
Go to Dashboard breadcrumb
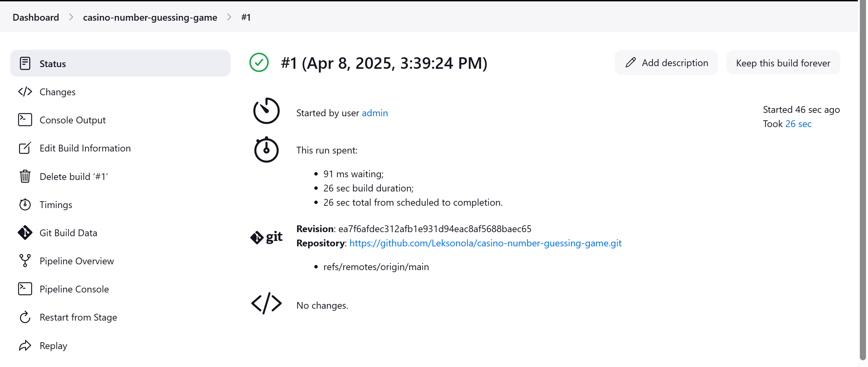[x=36, y=17]
